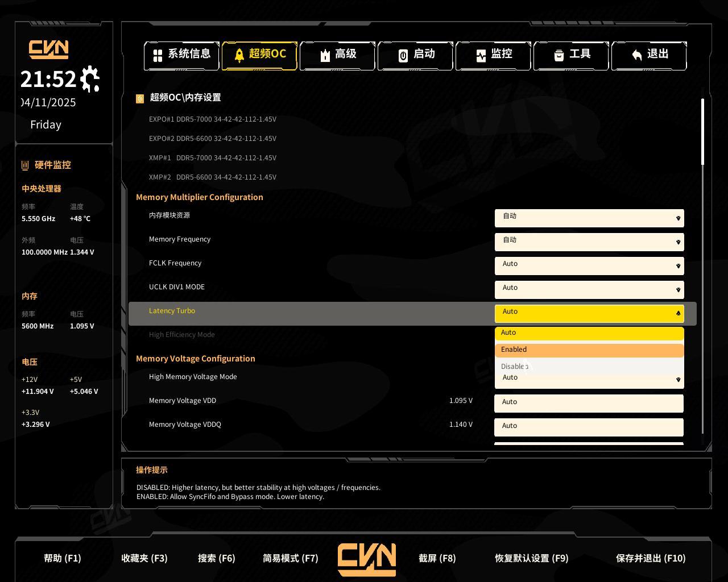Click the CVN logo in bottom bar
728x582 pixels.
click(x=367, y=560)
